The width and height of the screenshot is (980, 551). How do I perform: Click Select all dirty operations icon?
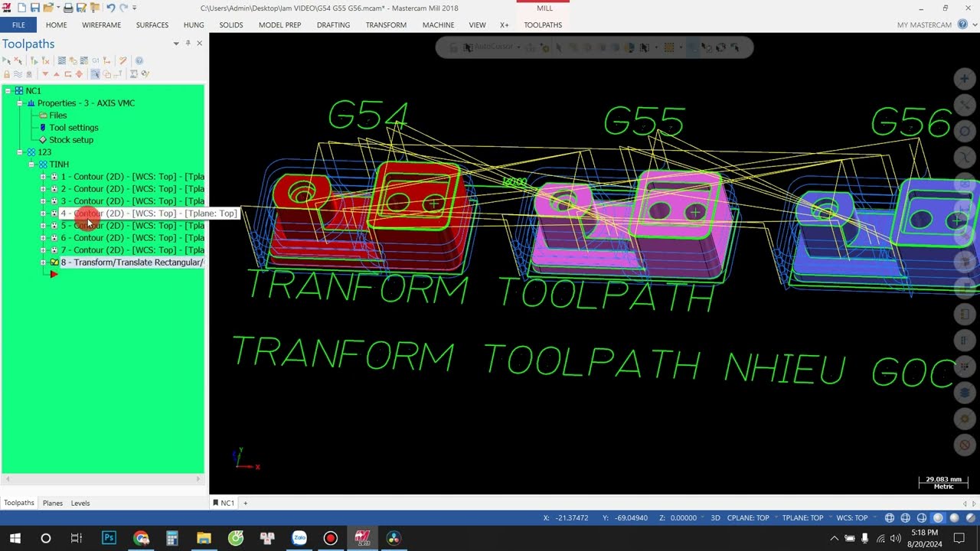18,60
